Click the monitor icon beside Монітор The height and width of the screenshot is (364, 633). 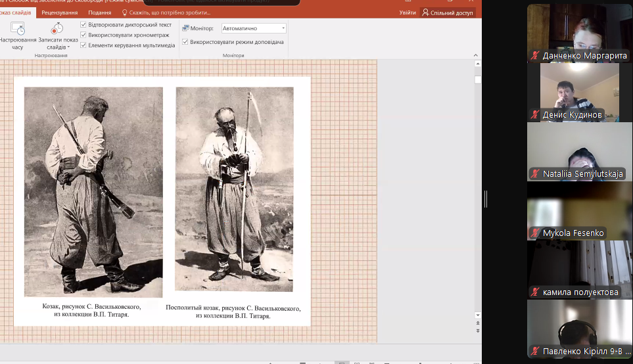pyautogui.click(x=186, y=28)
